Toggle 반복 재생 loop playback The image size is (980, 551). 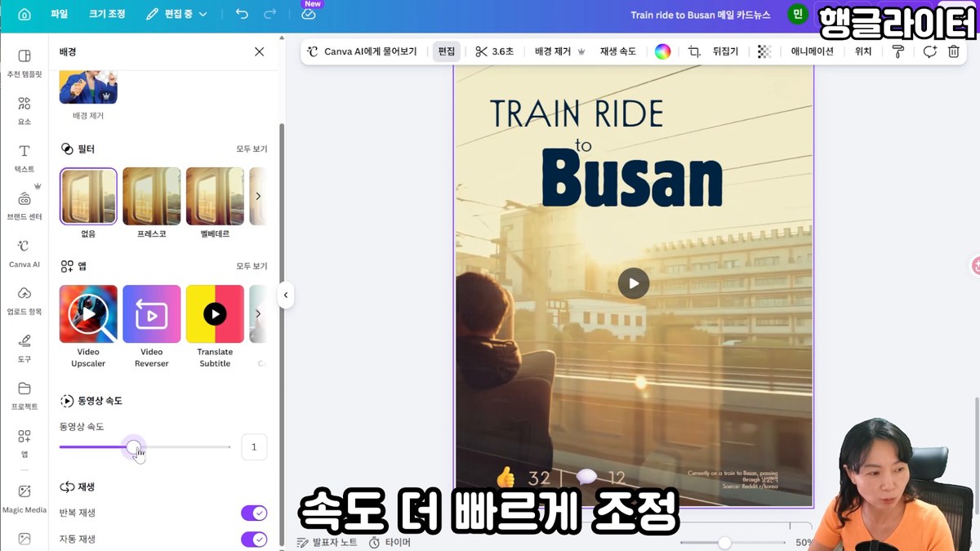coord(254,513)
